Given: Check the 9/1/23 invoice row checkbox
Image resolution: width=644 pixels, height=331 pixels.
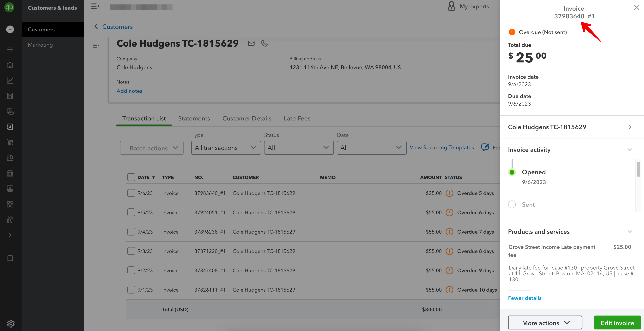Looking at the screenshot, I should tap(131, 290).
